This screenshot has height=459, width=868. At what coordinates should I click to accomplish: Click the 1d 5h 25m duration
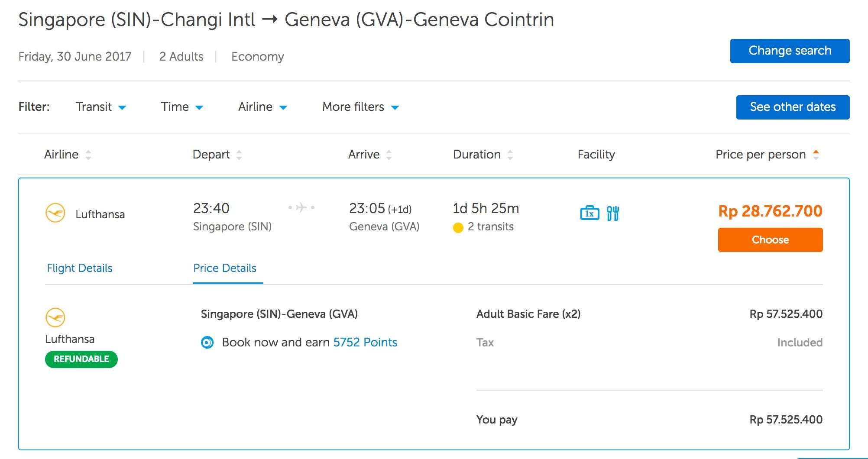pos(486,208)
